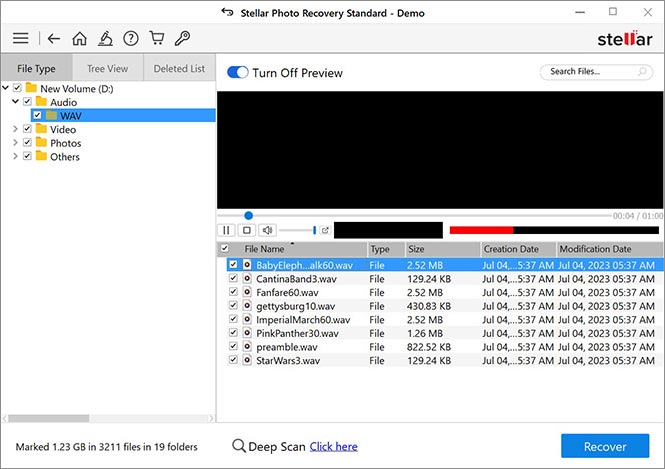Click the playback seek slider handle
Viewport: 665px width, 469px height.
point(249,215)
